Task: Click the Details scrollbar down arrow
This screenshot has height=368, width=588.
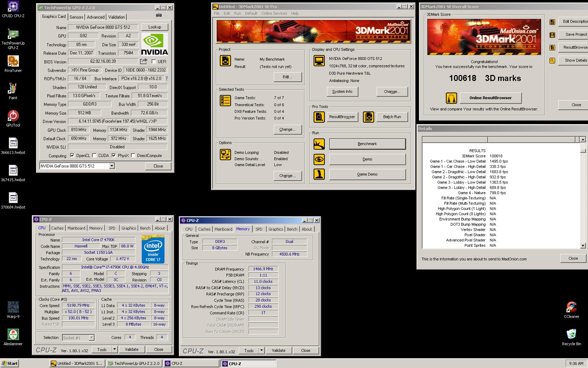Action: 583,246
